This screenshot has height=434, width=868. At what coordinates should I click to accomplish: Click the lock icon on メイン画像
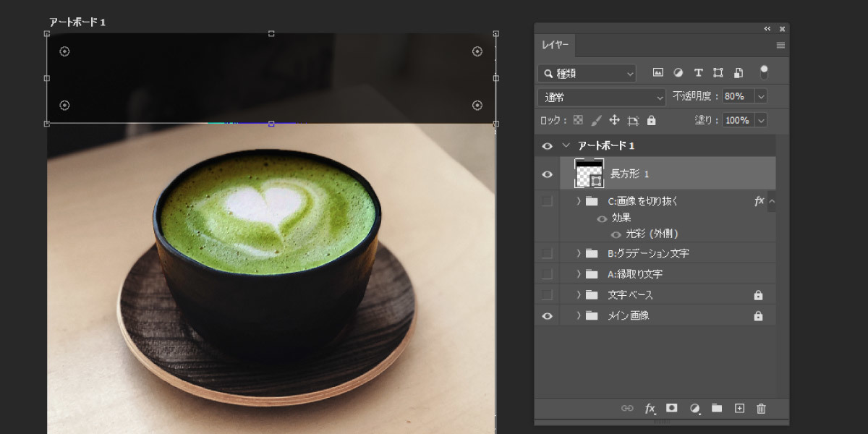coord(758,316)
